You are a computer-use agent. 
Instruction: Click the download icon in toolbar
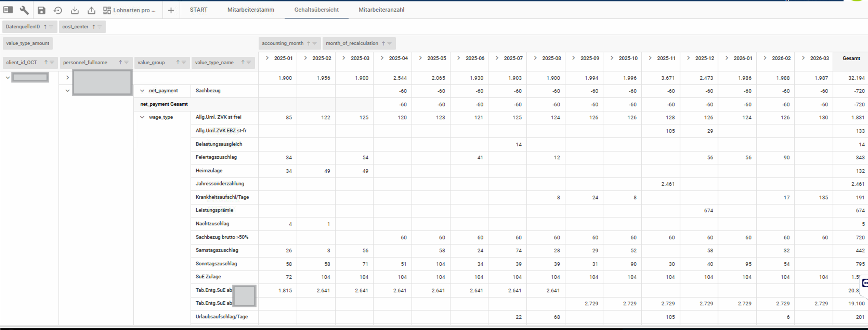tap(75, 10)
